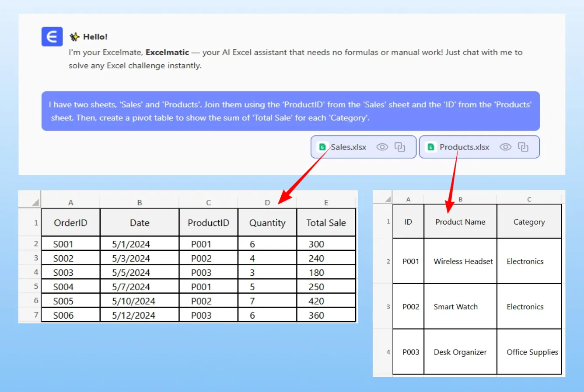Copy the Products.xlsx attachment
Viewport: 584px width, 392px height.
click(523, 147)
